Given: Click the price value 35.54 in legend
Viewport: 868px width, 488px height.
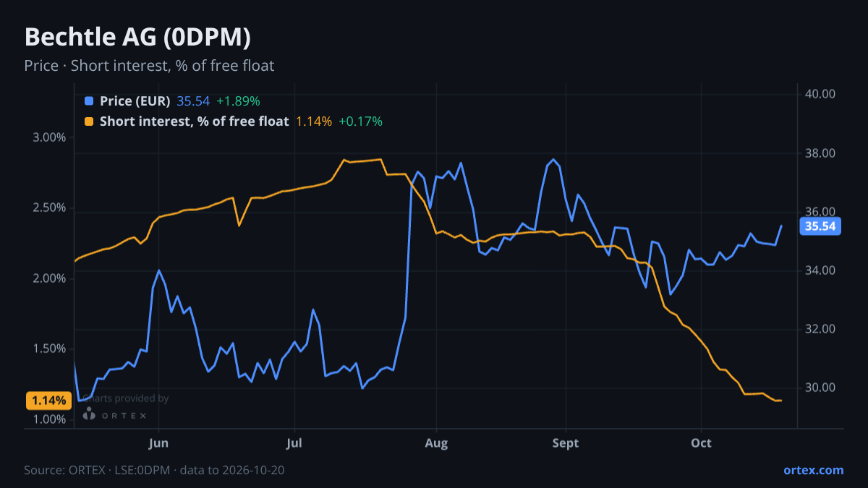Looking at the screenshot, I should [x=193, y=101].
